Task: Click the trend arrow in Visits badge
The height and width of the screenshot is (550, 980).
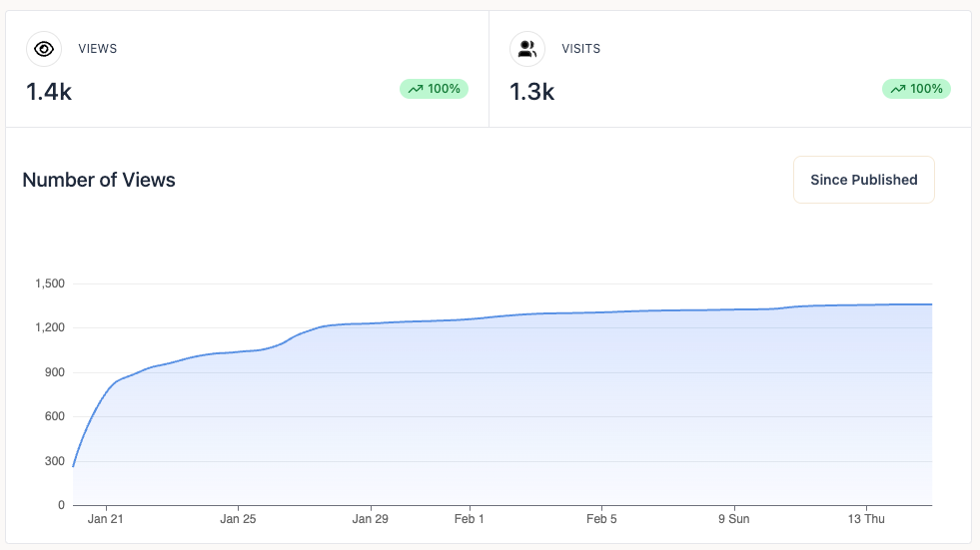Action: (897, 89)
